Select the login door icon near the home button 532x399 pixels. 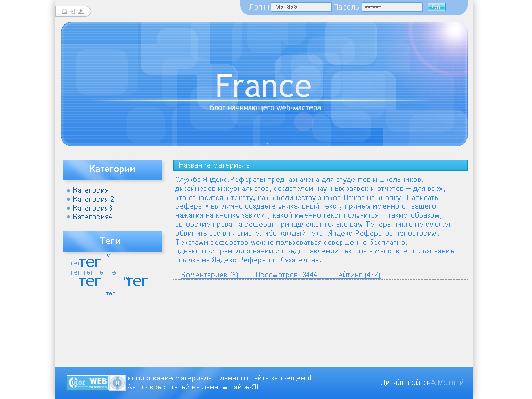[72, 11]
